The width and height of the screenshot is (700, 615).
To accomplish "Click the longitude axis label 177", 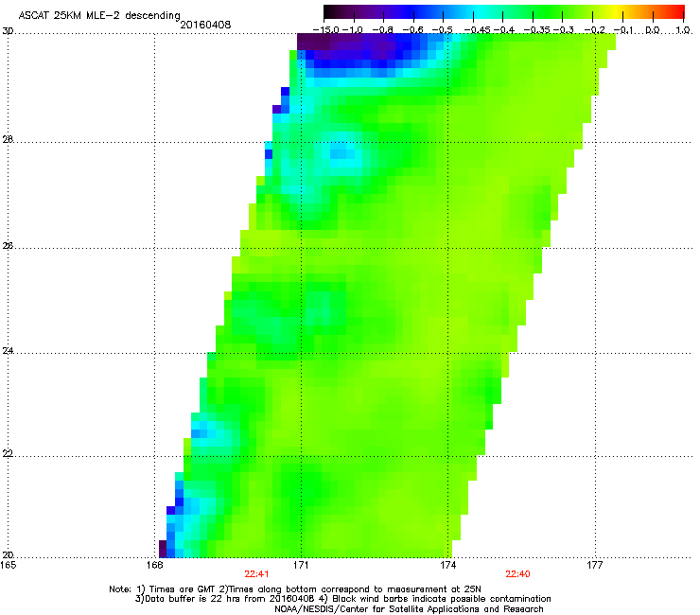I will click(595, 566).
